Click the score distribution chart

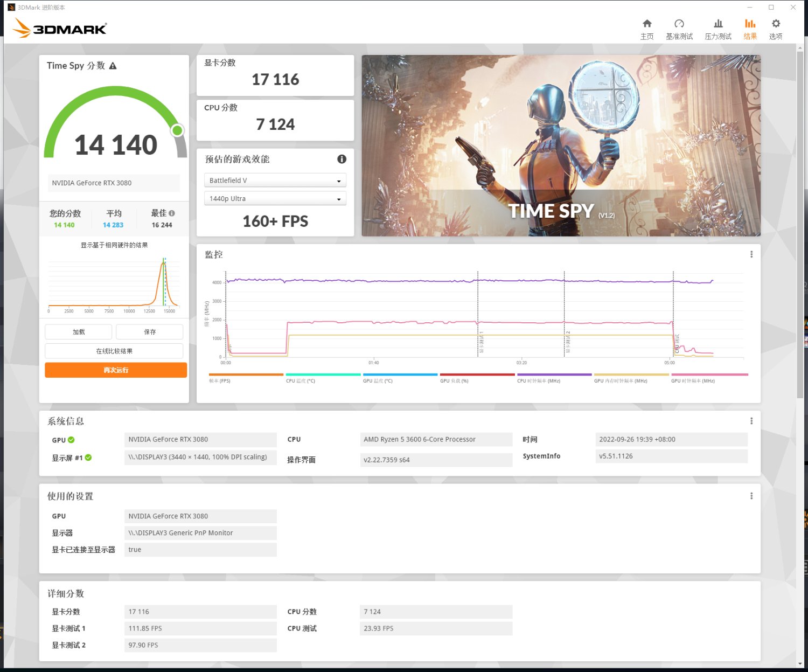(114, 285)
